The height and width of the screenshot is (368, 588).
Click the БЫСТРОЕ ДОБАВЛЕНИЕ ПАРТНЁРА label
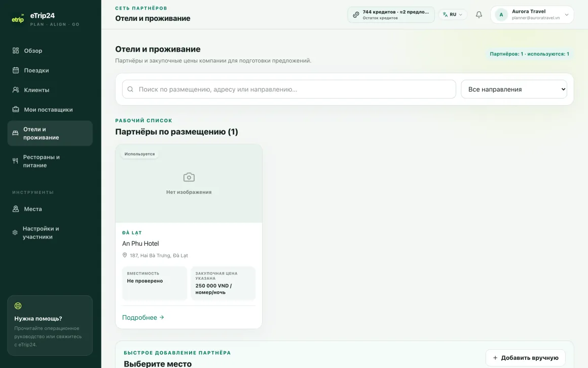177,353
